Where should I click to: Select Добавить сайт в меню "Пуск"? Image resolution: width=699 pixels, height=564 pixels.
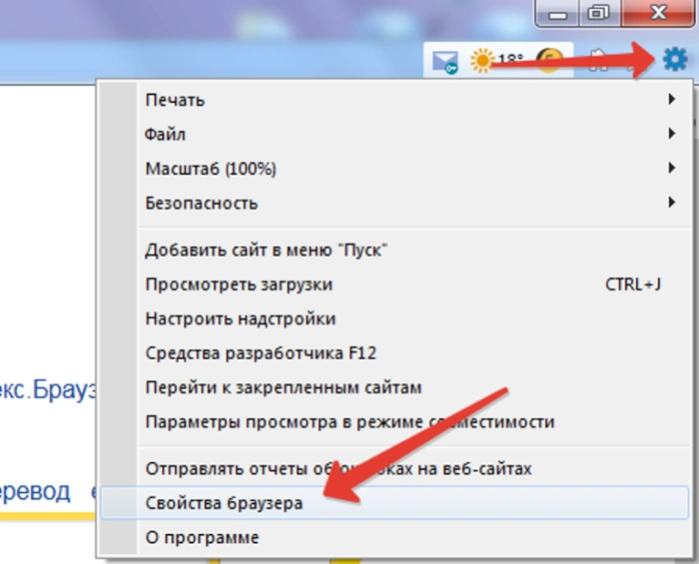(x=395, y=250)
